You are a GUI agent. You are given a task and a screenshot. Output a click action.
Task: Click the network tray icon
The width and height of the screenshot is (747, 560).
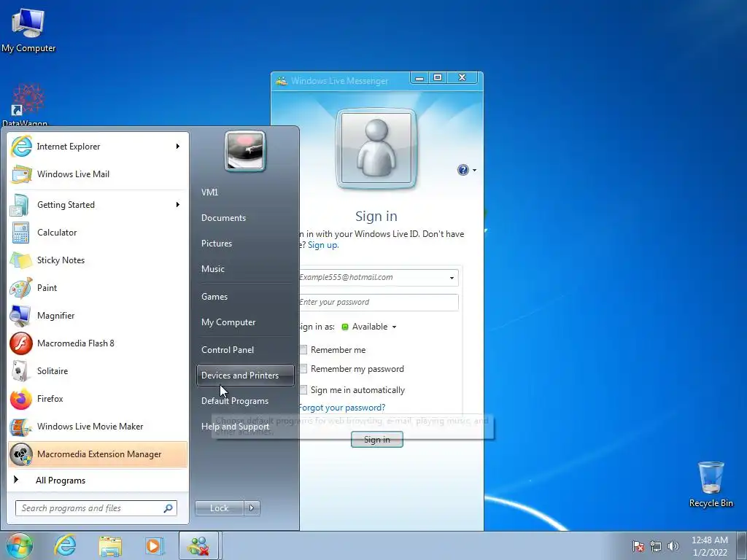point(656,546)
